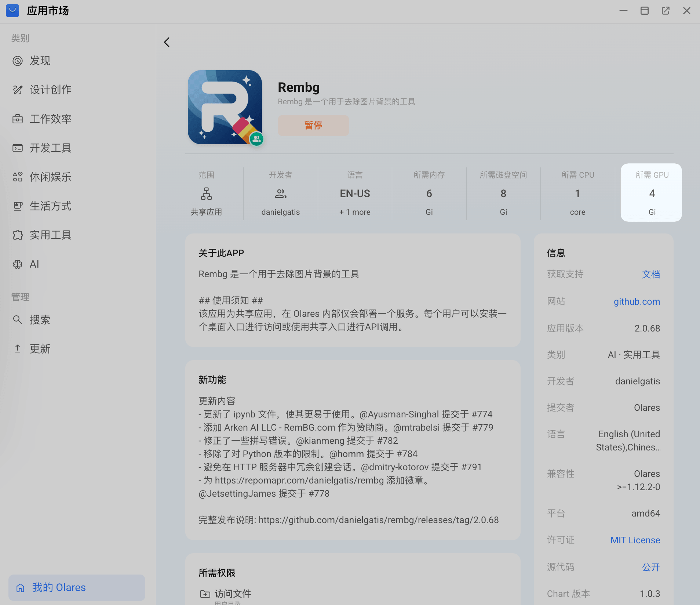Viewport: 700px width, 605px height.
Task: Expand languages with + 1 more
Action: (x=354, y=212)
